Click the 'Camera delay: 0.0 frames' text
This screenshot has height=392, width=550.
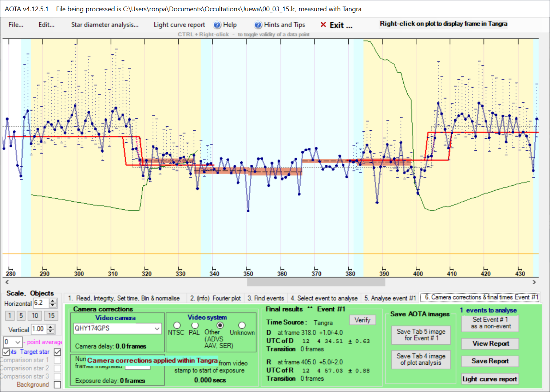(x=111, y=346)
